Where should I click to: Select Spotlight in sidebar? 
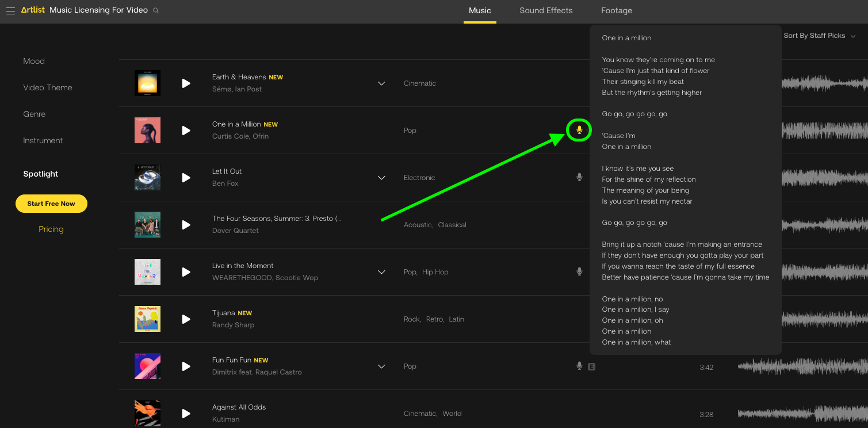(41, 174)
